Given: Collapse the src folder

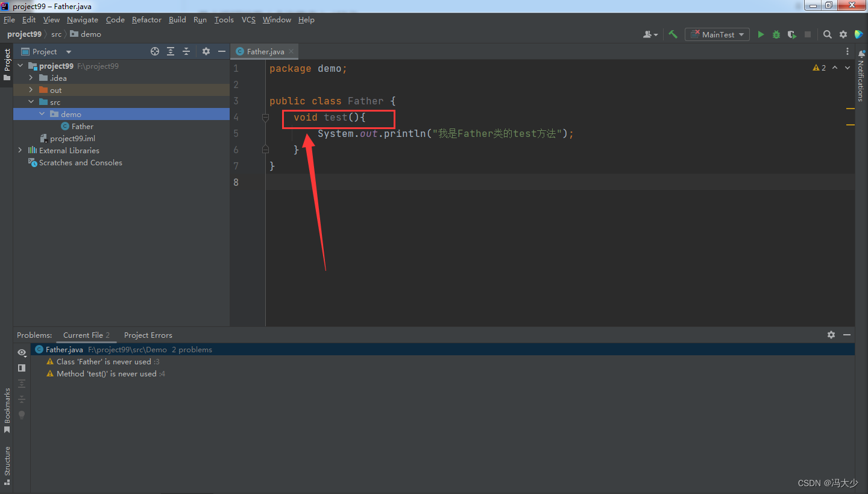Looking at the screenshot, I should click(31, 102).
